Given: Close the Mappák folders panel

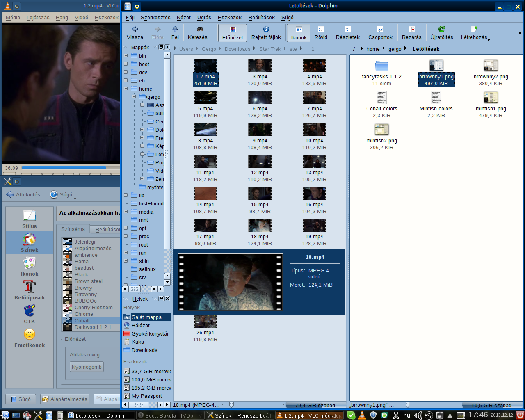Looking at the screenshot, I should 167,47.
